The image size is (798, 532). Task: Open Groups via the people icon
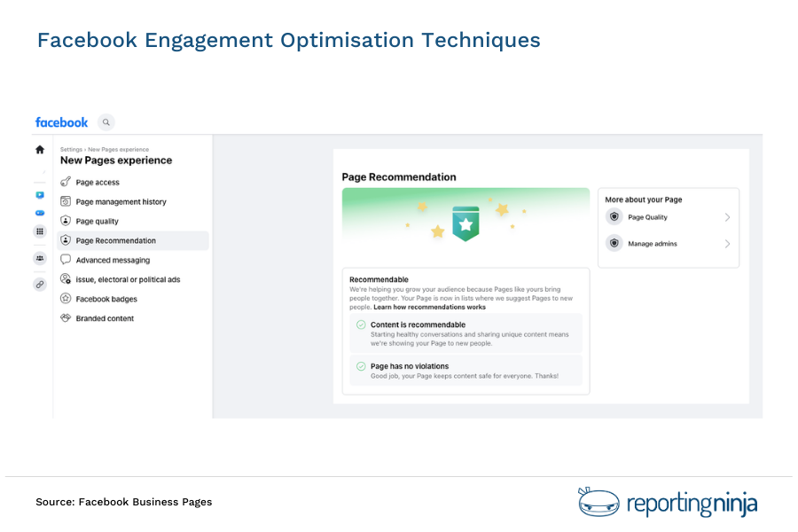[x=39, y=258]
